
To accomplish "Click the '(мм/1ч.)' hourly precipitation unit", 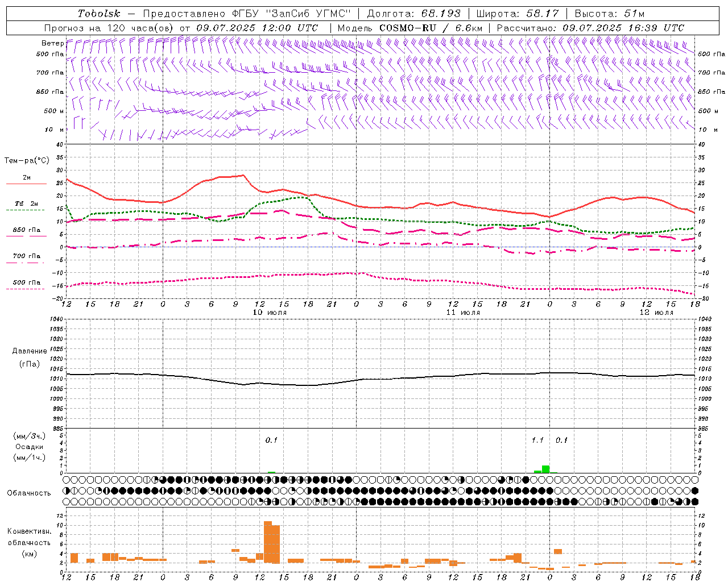I will pos(30,458).
